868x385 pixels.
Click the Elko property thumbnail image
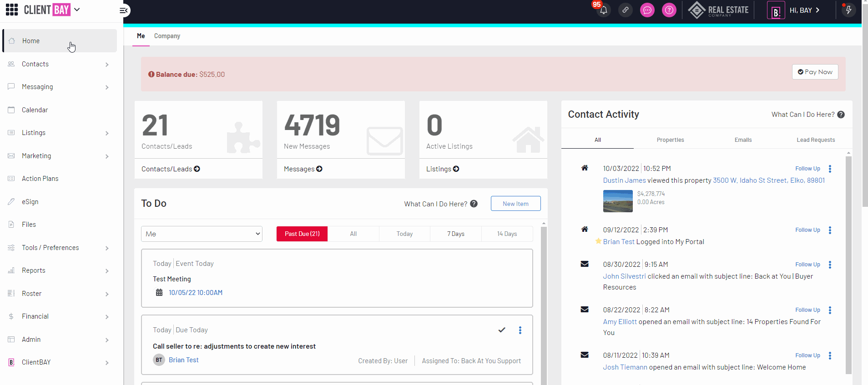[617, 201]
